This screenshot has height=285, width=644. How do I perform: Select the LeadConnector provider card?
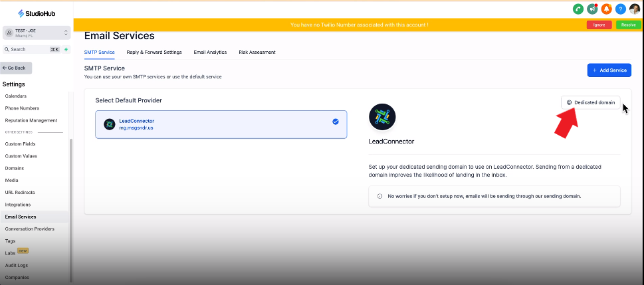(x=221, y=124)
